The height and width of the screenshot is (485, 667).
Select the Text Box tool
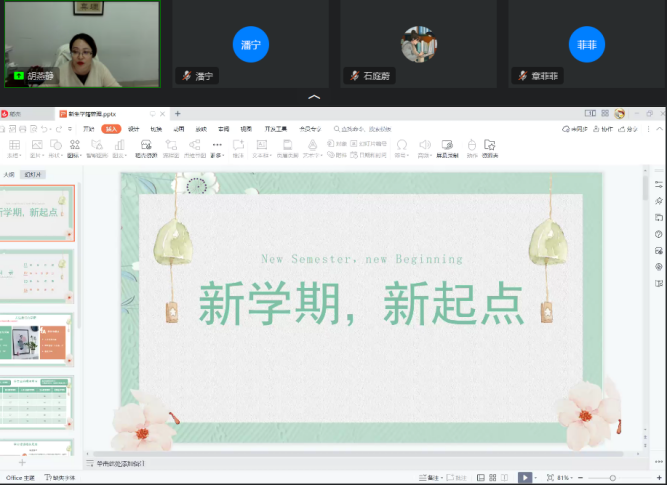click(260, 145)
